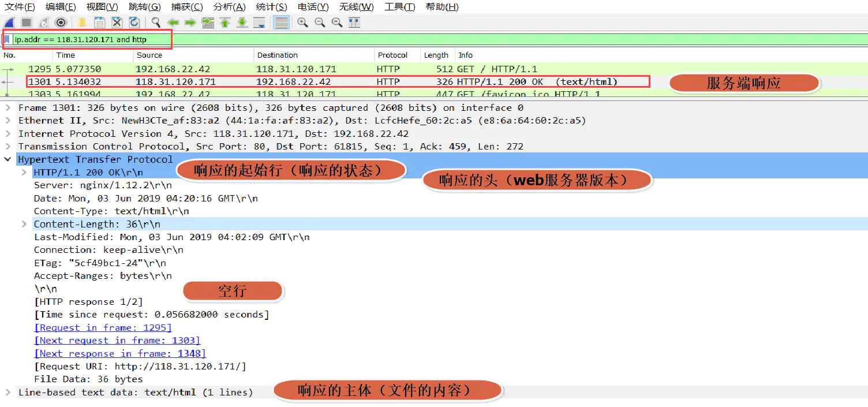Open the 统计(S) menu
Viewport: 868px width, 407px height.
pyautogui.click(x=271, y=7)
